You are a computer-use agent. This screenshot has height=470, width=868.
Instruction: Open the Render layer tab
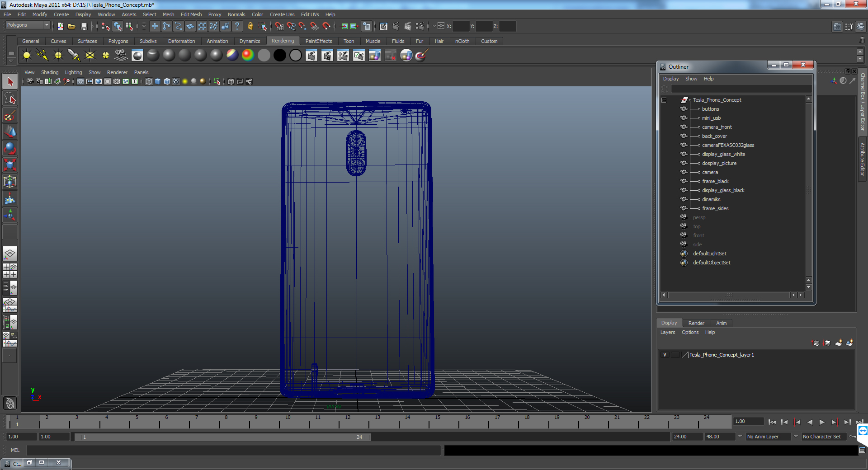coord(696,323)
